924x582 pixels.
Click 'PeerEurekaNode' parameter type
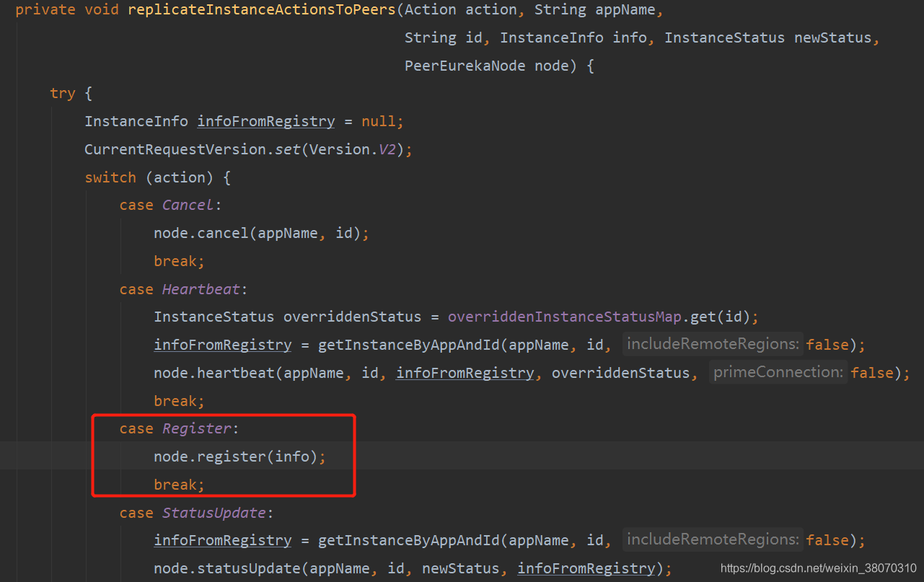465,66
